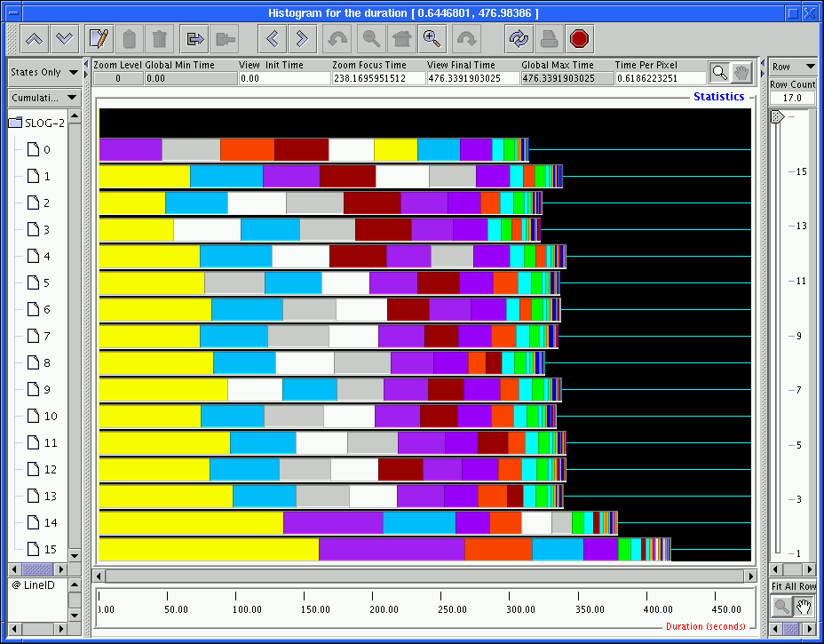Select tree row 8

(x=39, y=362)
